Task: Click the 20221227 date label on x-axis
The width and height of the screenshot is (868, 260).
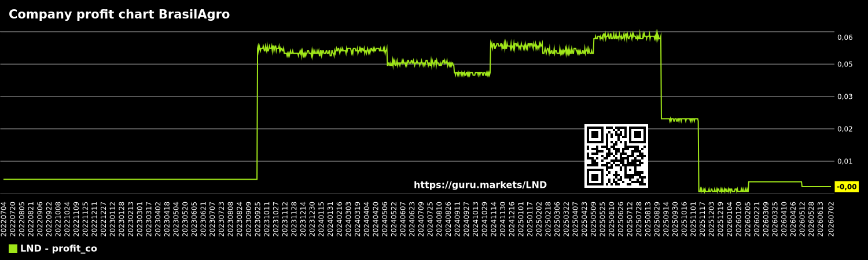Action: pos(104,219)
